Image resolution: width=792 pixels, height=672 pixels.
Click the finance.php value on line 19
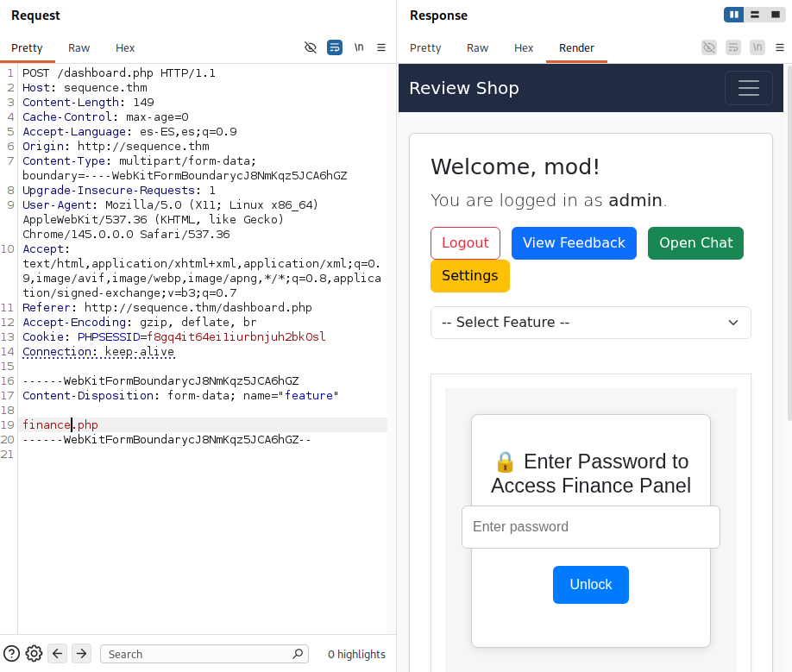(60, 424)
